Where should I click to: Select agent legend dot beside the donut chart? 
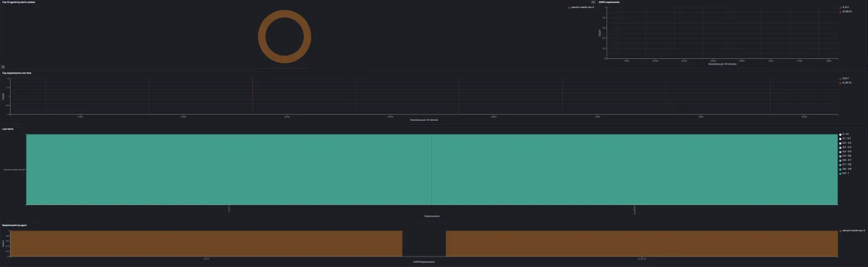tap(569, 7)
